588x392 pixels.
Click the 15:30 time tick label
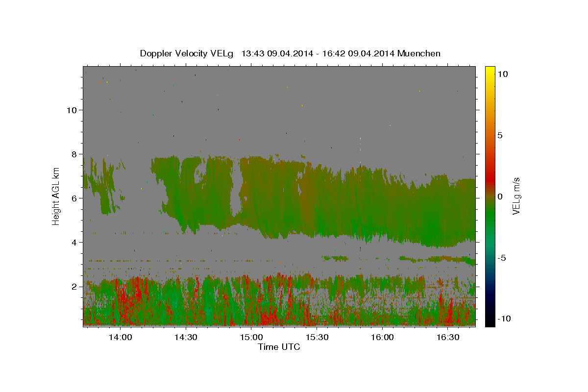[317, 338]
